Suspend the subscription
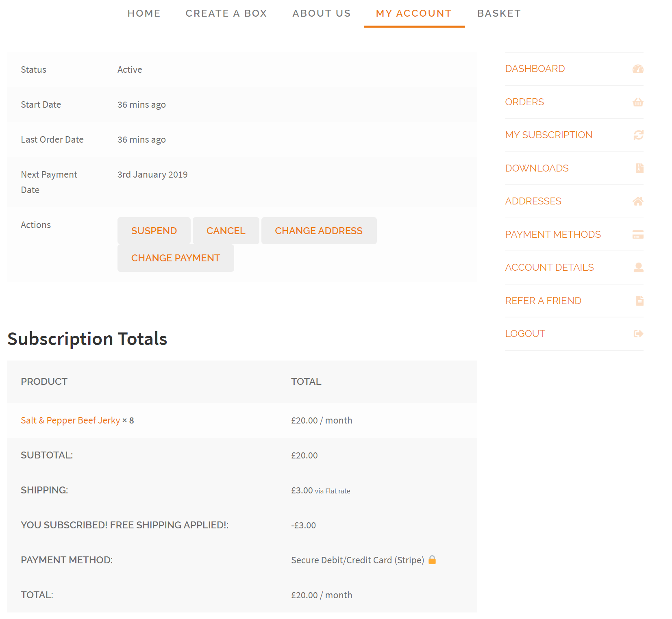 click(154, 231)
